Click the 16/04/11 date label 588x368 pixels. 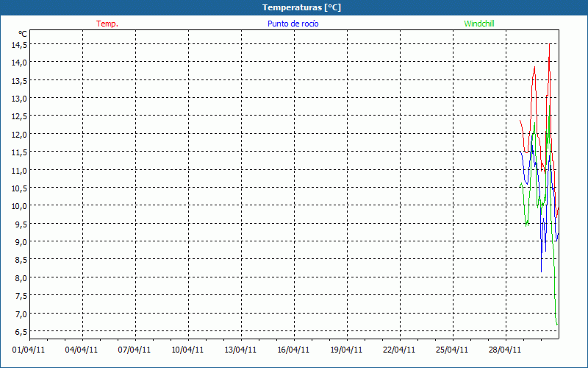pyautogui.click(x=293, y=350)
